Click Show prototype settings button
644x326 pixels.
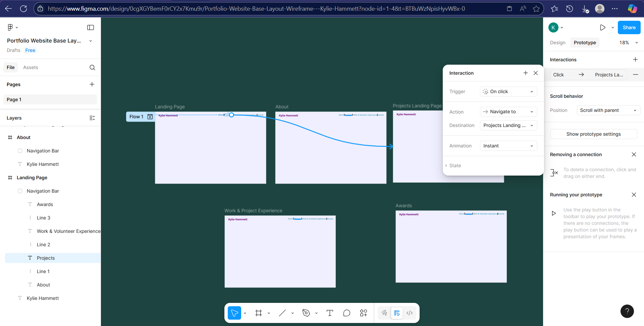pos(593,134)
